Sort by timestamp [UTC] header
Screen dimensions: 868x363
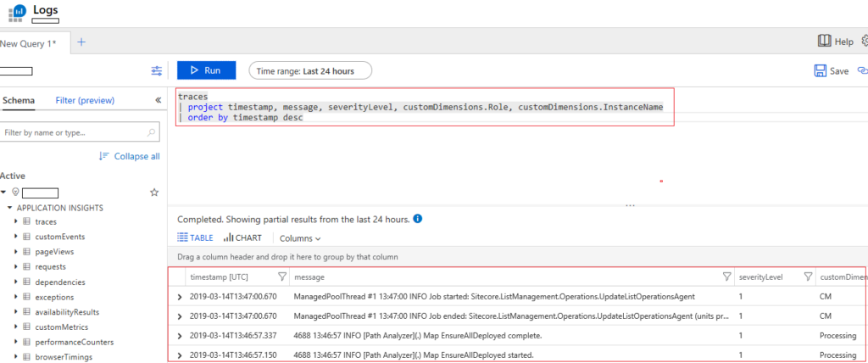[x=219, y=276]
